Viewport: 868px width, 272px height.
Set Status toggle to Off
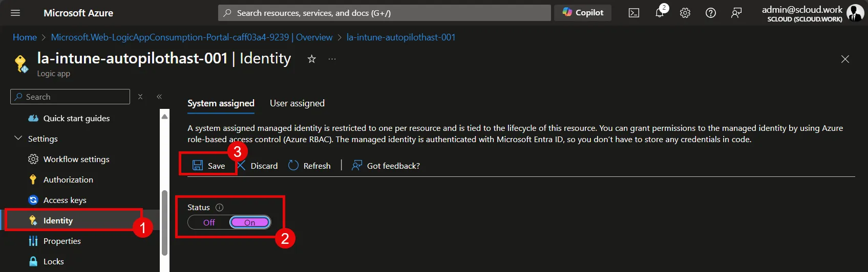209,222
